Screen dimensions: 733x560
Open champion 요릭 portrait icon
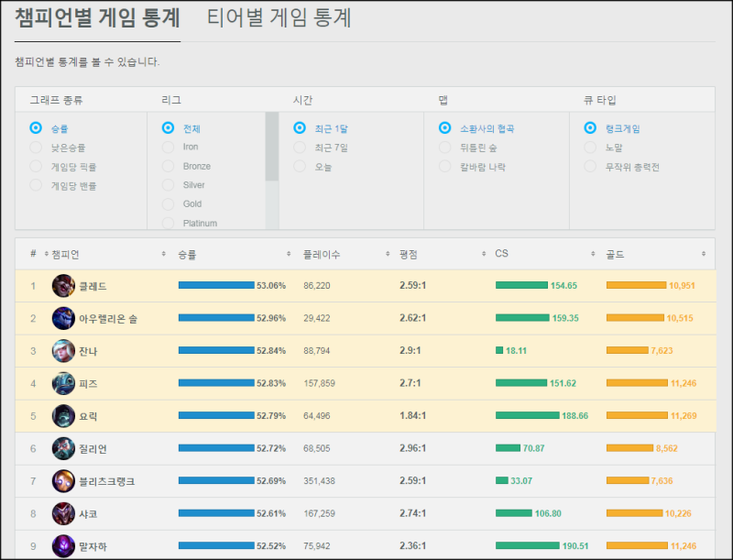[x=63, y=416]
